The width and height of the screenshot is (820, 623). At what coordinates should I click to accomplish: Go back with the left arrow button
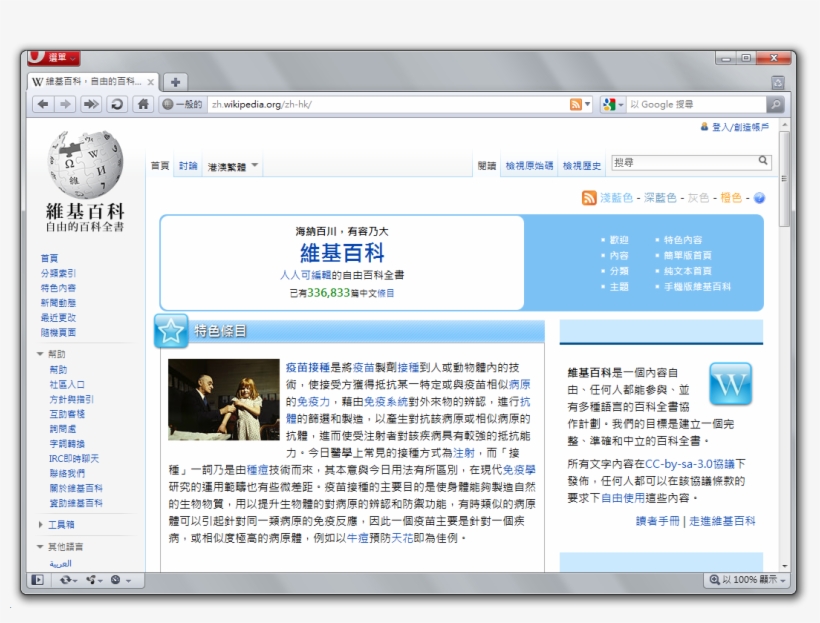[43, 104]
